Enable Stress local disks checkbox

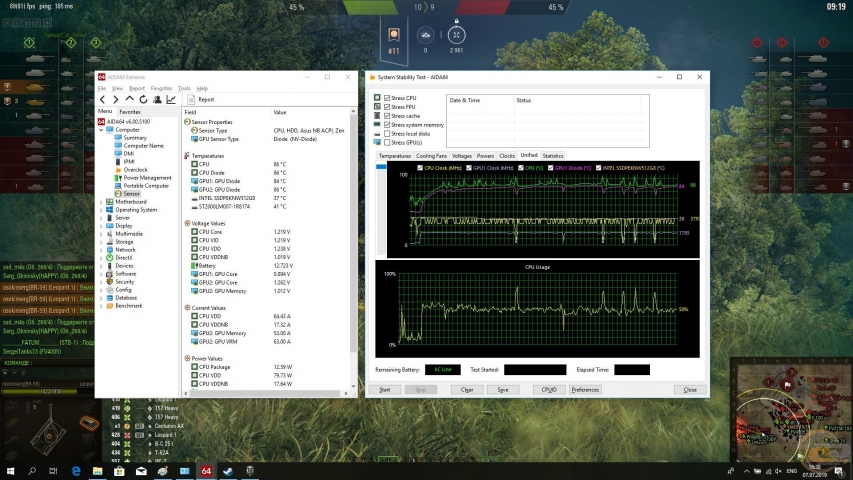coord(387,134)
